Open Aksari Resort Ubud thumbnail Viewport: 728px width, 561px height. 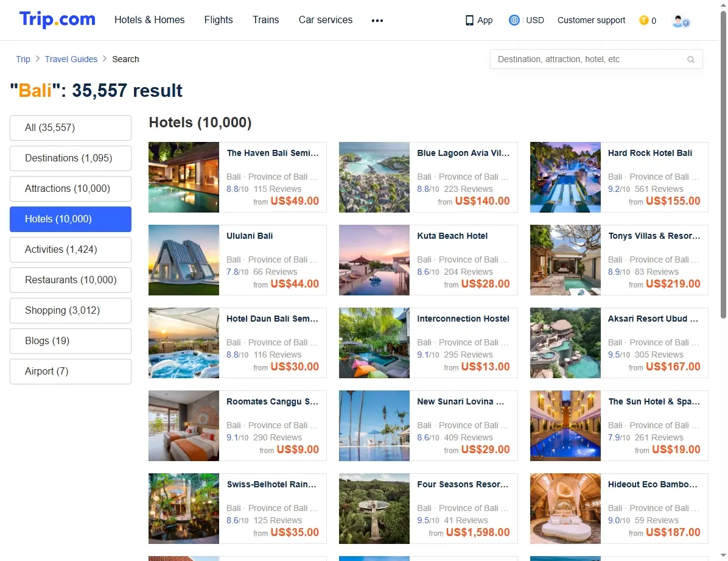point(565,342)
